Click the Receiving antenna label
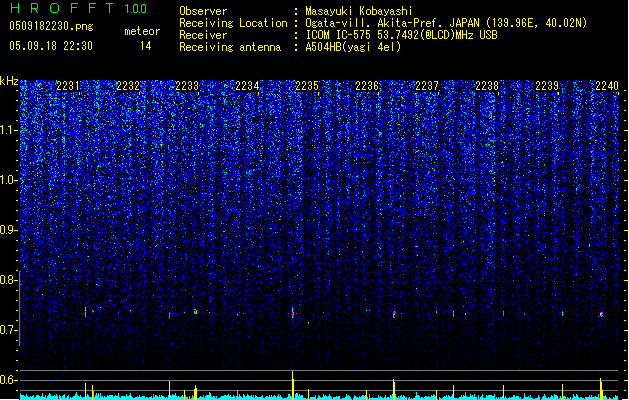 pyautogui.click(x=230, y=47)
